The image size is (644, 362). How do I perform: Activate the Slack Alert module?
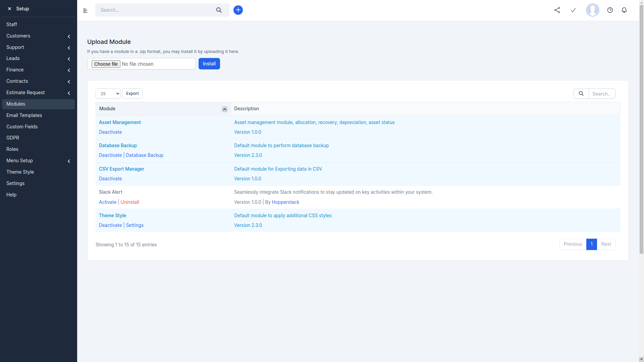click(107, 202)
